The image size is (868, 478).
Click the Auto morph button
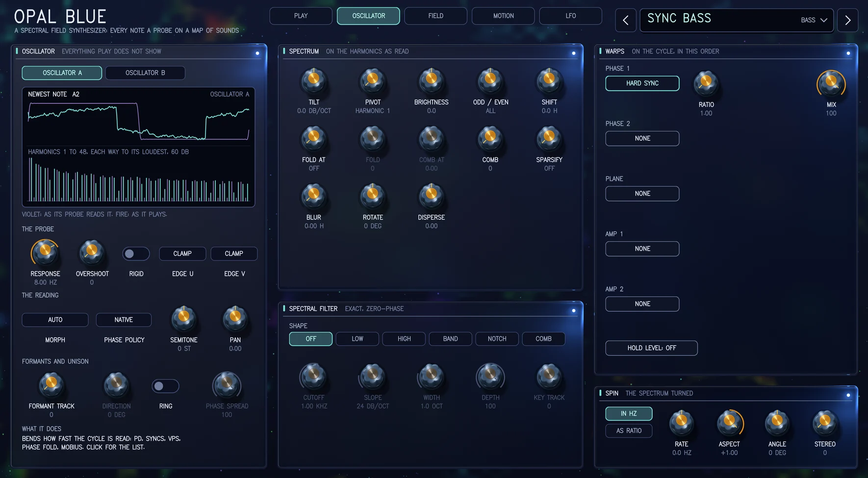pos(55,320)
